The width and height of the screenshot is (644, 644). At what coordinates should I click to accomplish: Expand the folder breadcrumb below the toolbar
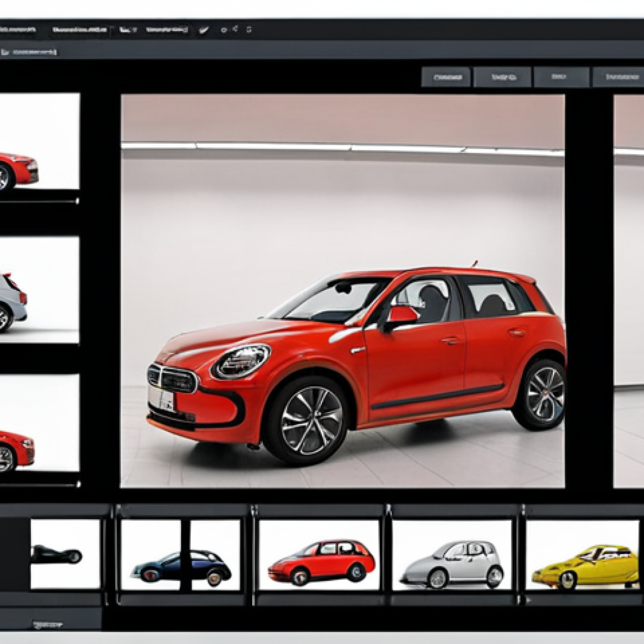[x=35, y=52]
